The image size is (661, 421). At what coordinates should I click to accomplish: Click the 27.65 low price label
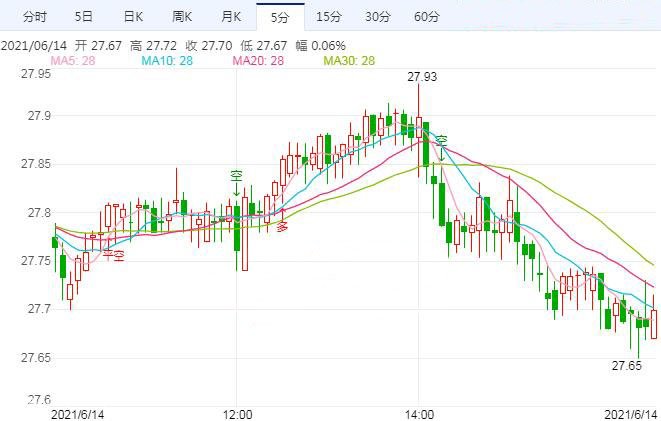[x=626, y=366]
